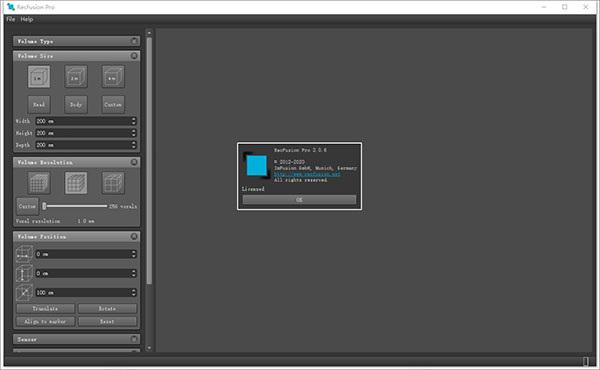Click the 'Licensed' text in About dialog
600x370 pixels.
click(x=253, y=189)
